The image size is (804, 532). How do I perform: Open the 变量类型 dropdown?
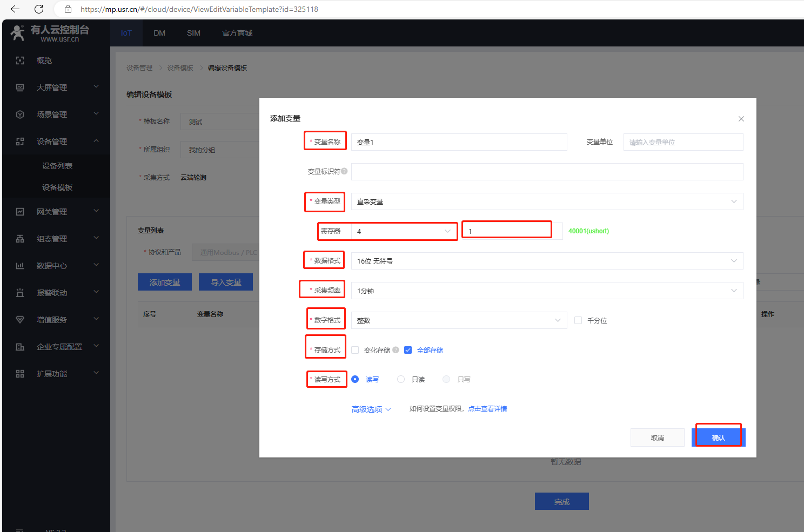click(x=547, y=201)
